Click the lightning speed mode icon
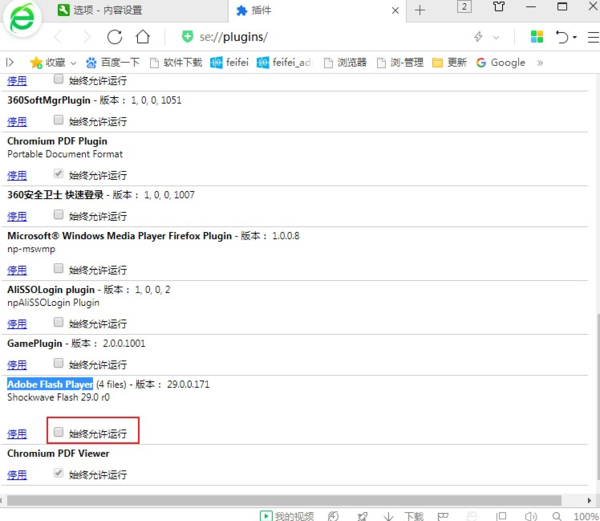The width and height of the screenshot is (600, 521). 479,37
